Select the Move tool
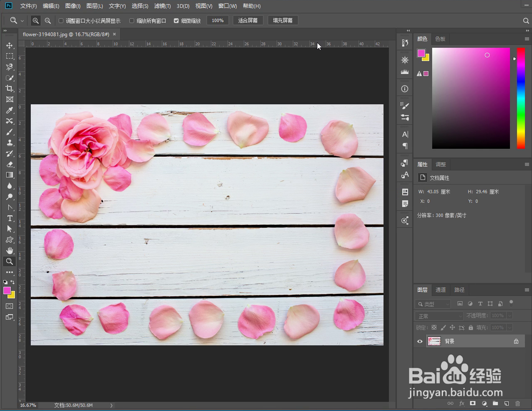This screenshot has width=532, height=411. point(10,45)
